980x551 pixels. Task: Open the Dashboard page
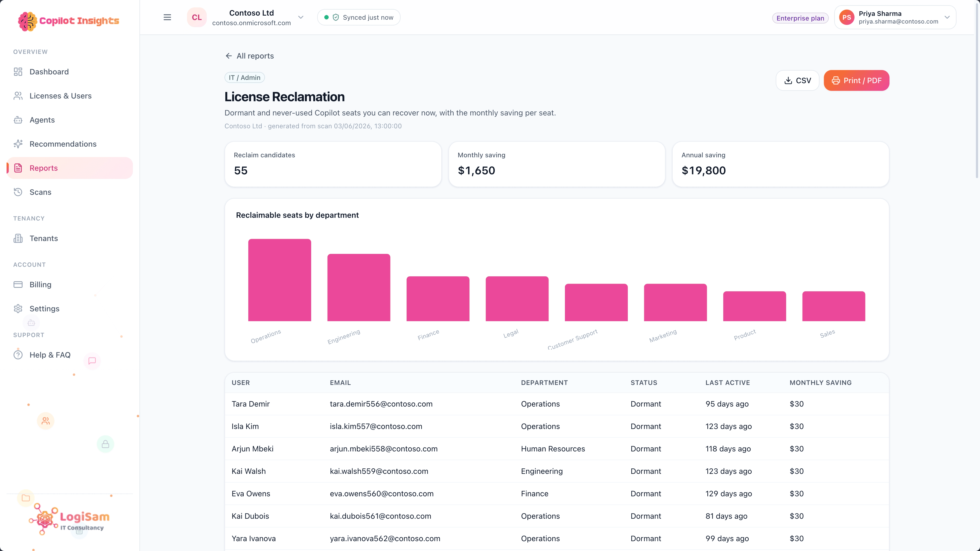[x=70, y=72]
